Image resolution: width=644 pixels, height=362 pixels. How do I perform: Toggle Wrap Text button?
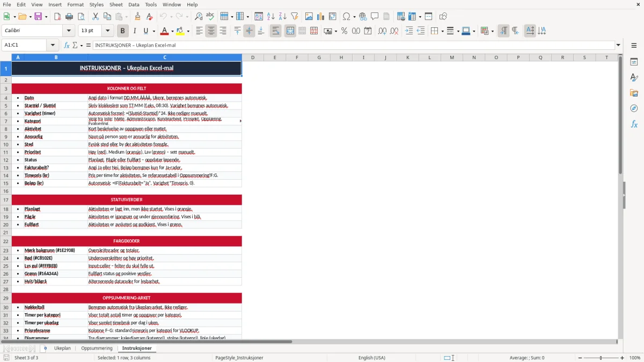(x=275, y=31)
